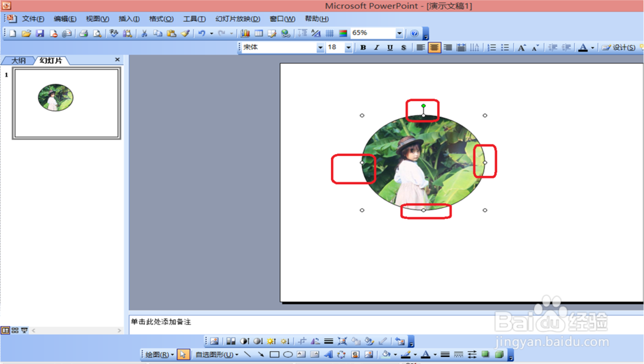Run spelling check icon

(x=114, y=34)
